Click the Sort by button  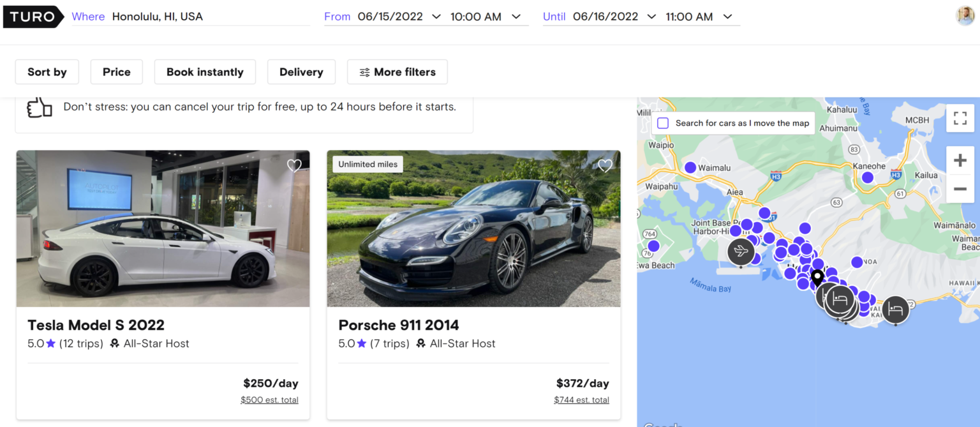[x=47, y=71]
